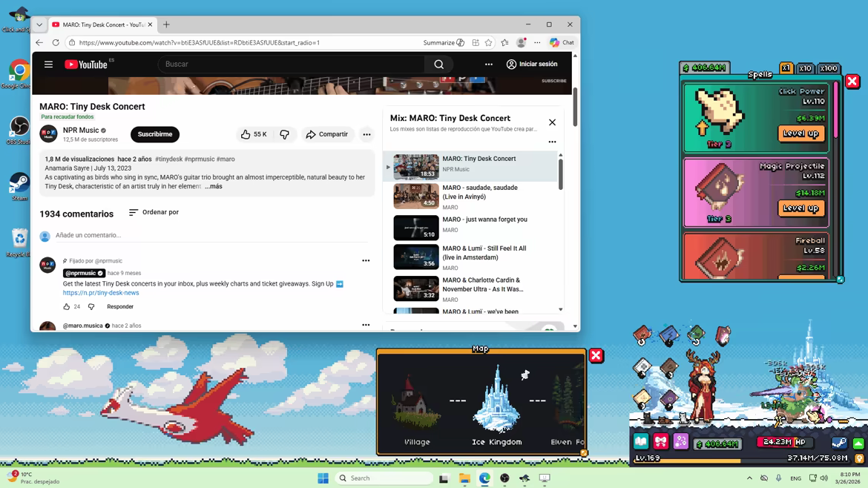Image resolution: width=868 pixels, height=488 pixels.
Task: Expand the description with ...más
Action: [x=214, y=186]
